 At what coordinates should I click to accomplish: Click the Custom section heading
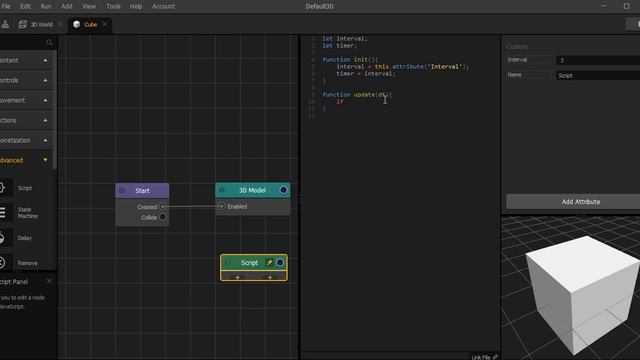pyautogui.click(x=517, y=47)
